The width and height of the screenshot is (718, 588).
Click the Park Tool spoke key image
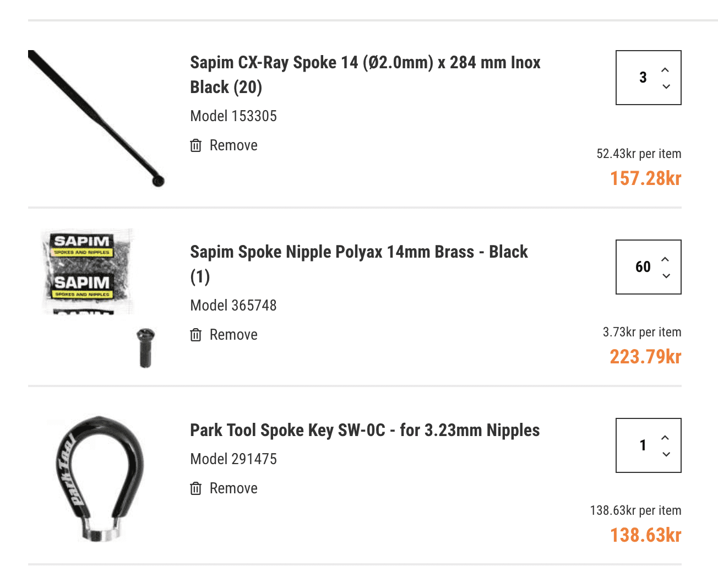coord(99,478)
